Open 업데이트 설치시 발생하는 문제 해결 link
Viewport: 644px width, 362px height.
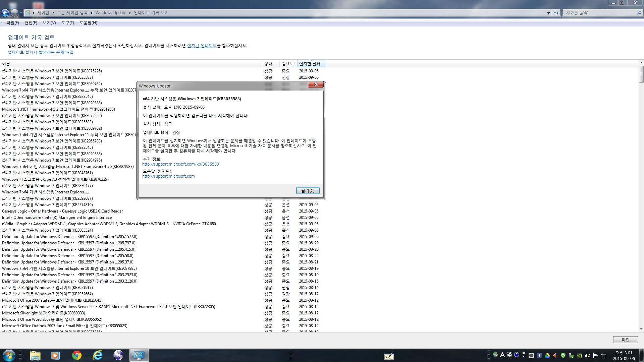click(x=41, y=52)
